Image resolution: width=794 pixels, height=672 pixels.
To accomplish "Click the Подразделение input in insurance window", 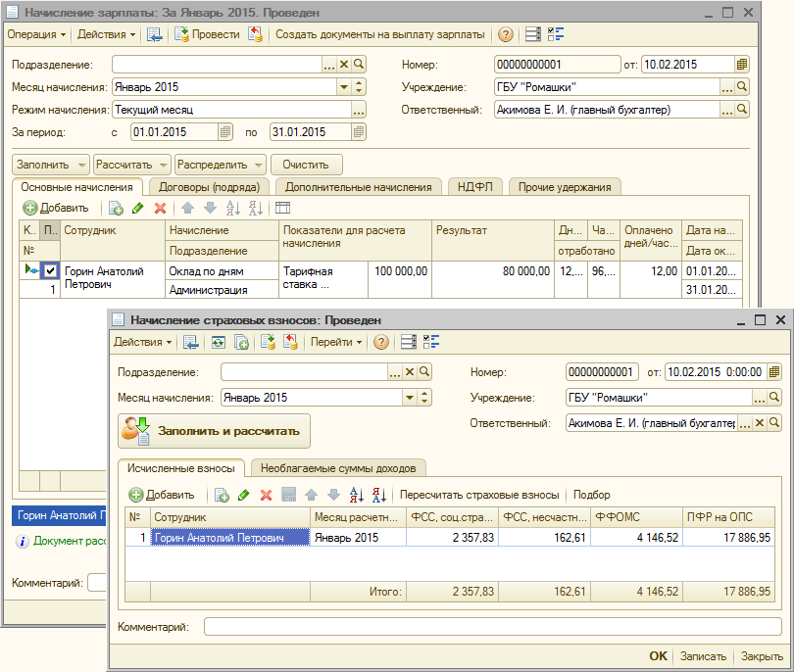I will (304, 372).
